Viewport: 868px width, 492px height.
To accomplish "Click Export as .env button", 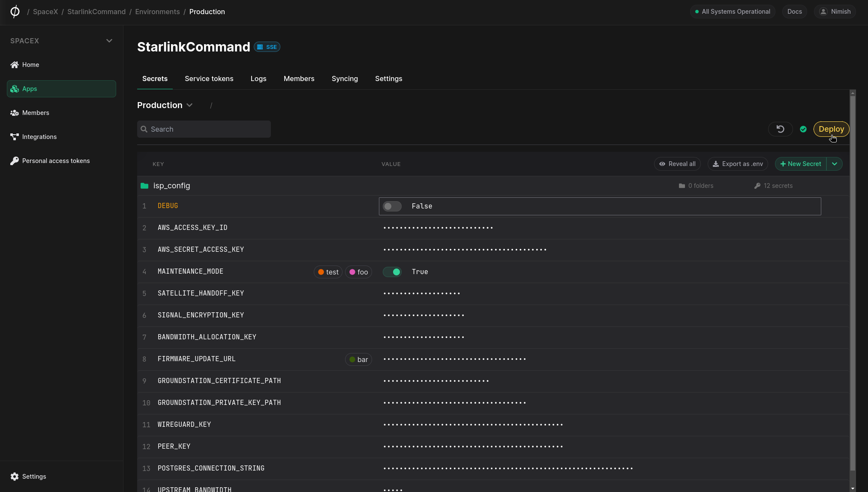I will point(737,164).
